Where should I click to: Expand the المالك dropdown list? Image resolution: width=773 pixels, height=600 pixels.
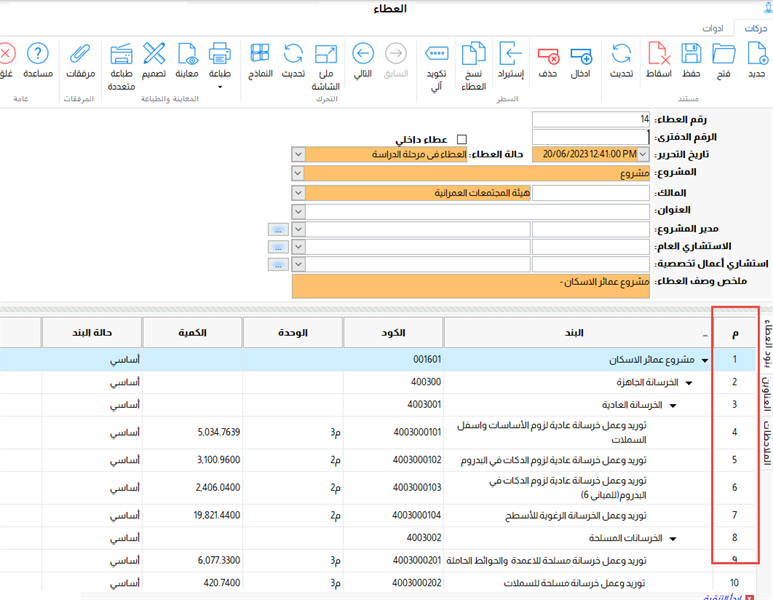point(298,193)
